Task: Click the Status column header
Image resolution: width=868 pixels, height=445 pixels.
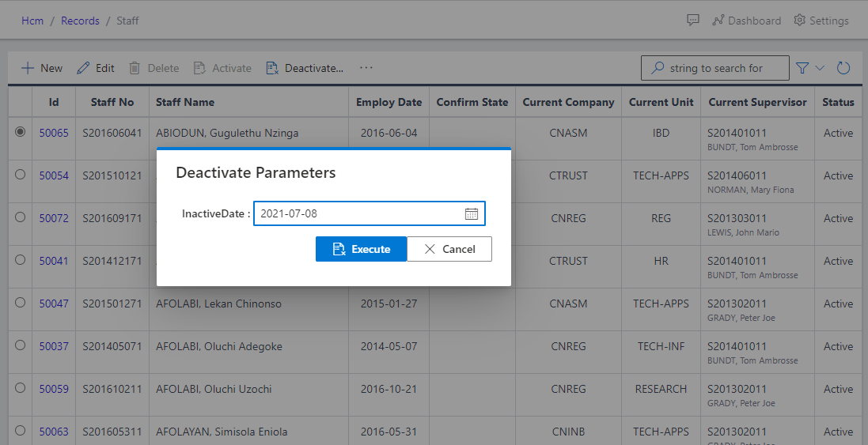Action: pos(838,102)
